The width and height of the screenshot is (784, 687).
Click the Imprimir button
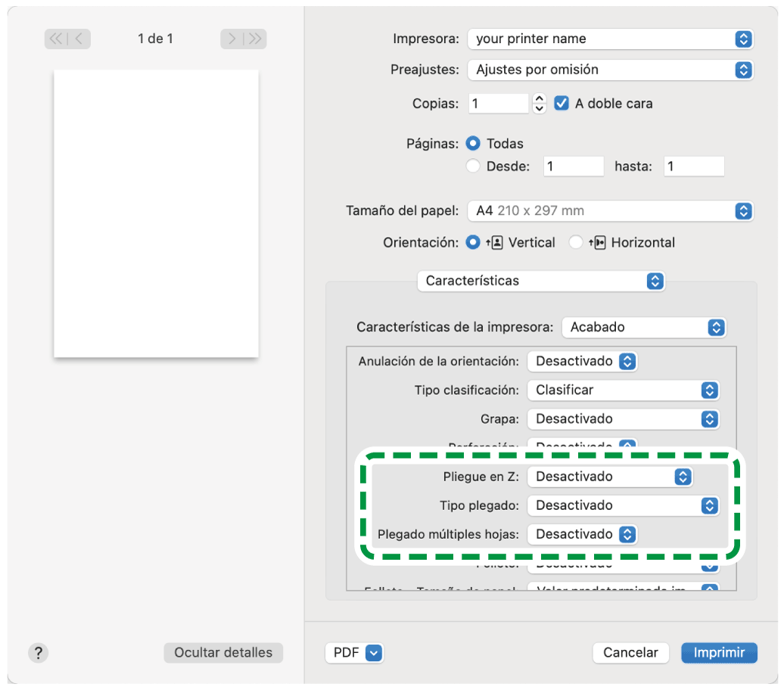[x=719, y=653]
